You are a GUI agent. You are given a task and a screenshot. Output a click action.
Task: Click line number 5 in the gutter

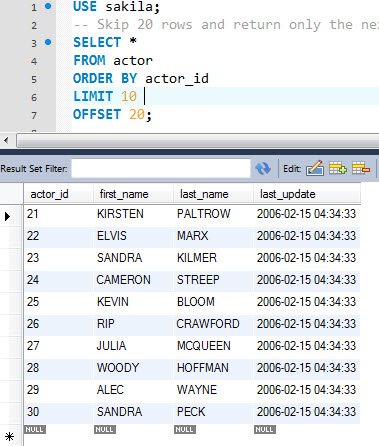coord(34,80)
